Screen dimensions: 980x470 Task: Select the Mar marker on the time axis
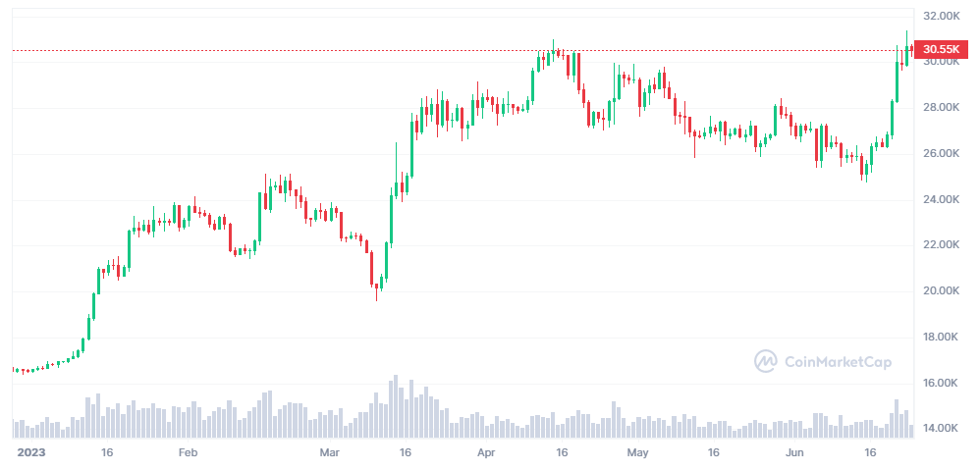pos(330,453)
